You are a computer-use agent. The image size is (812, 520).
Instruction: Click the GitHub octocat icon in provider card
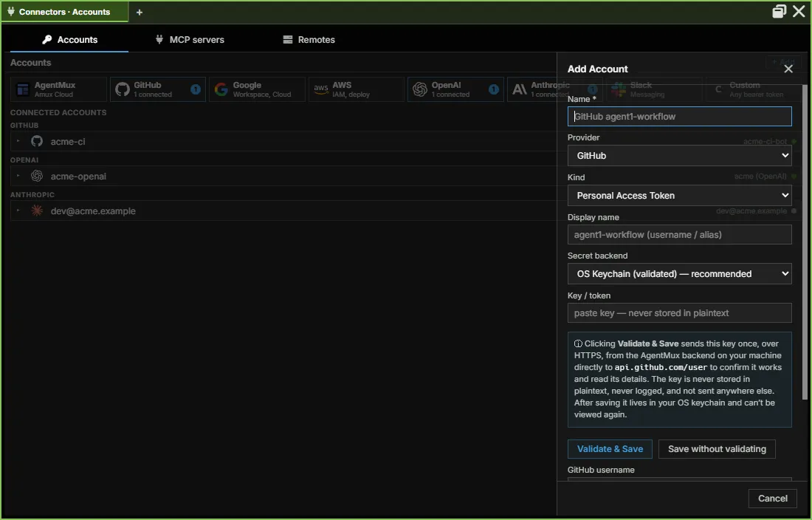123,89
